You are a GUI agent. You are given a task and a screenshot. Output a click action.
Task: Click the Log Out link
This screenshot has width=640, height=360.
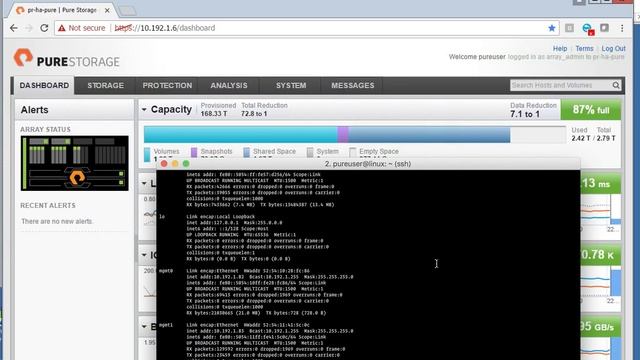(613, 49)
